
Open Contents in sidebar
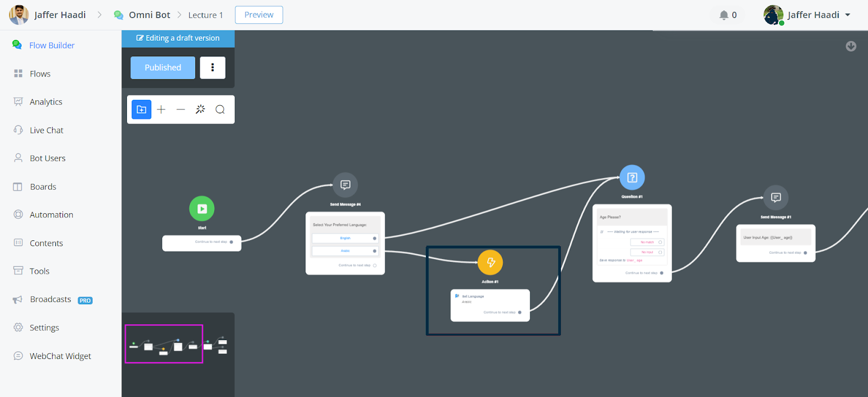tap(47, 243)
